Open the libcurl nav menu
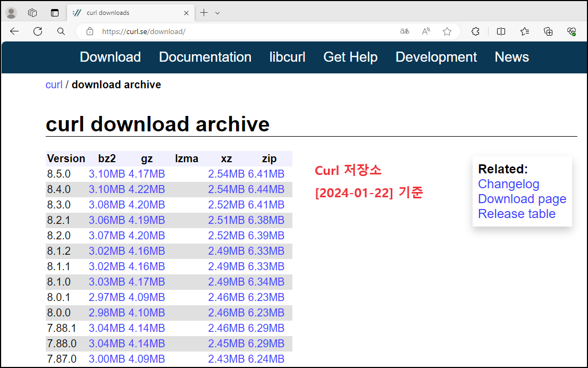 coord(287,57)
